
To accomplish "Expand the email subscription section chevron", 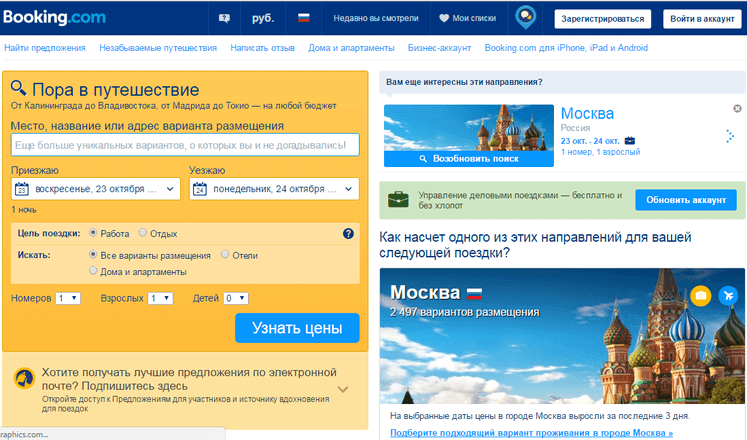I will (x=342, y=389).
